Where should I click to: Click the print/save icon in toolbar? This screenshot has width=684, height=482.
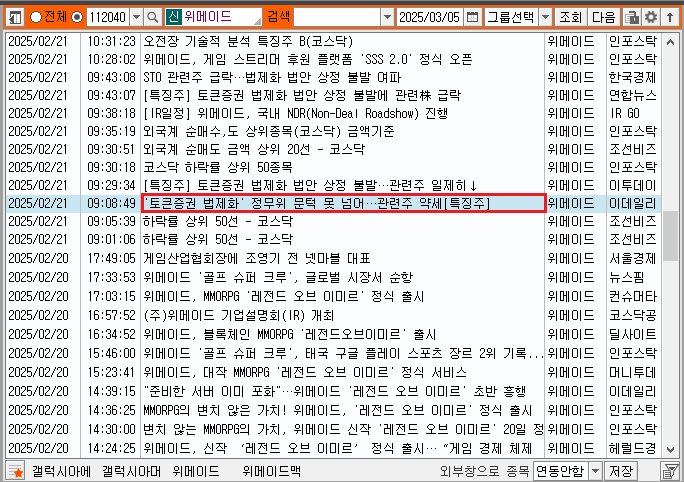coord(632,17)
